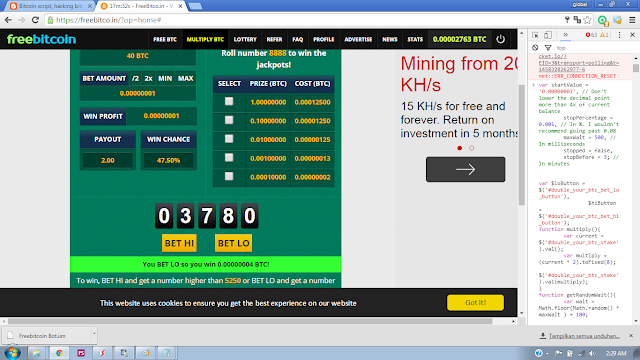
Task: Click Tampilkan semua unduhan link
Action: [x=584, y=336]
